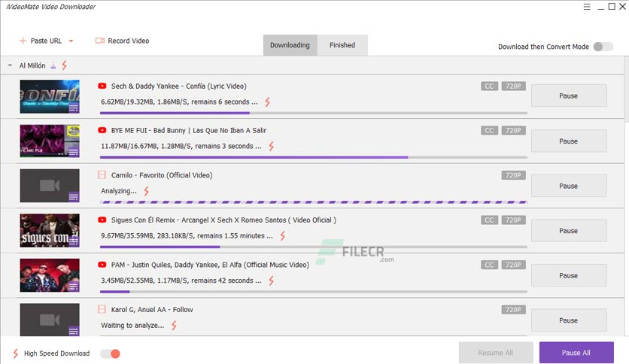The height and width of the screenshot is (364, 629).
Task: Click the Sigues Con Él progress bar
Action: tap(313, 247)
